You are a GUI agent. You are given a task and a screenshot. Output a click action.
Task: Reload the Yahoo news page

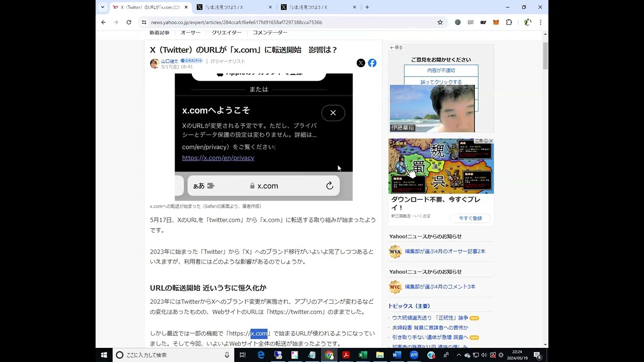tap(129, 22)
